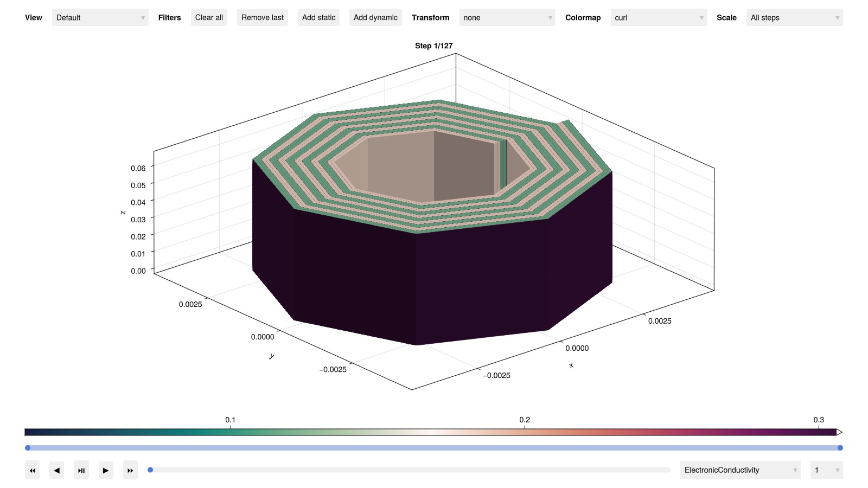
Task: Open the Scale dropdown set to All steps
Action: (x=794, y=17)
